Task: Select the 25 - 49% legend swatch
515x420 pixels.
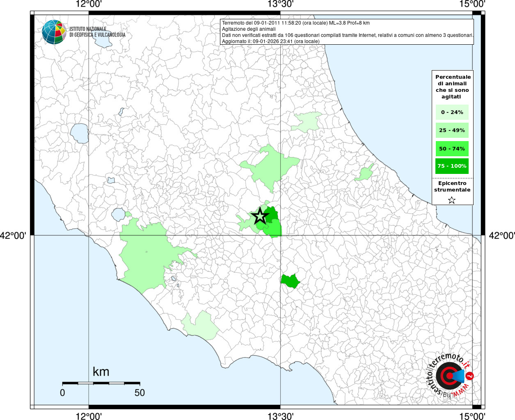Action: 452,130
